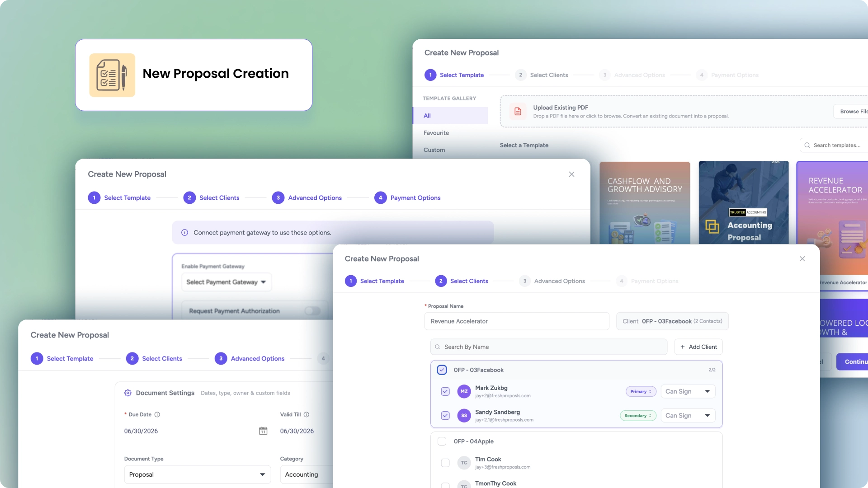Image resolution: width=868 pixels, height=488 pixels.
Task: Click step 3 circle in Document Settings window
Action: (221, 359)
